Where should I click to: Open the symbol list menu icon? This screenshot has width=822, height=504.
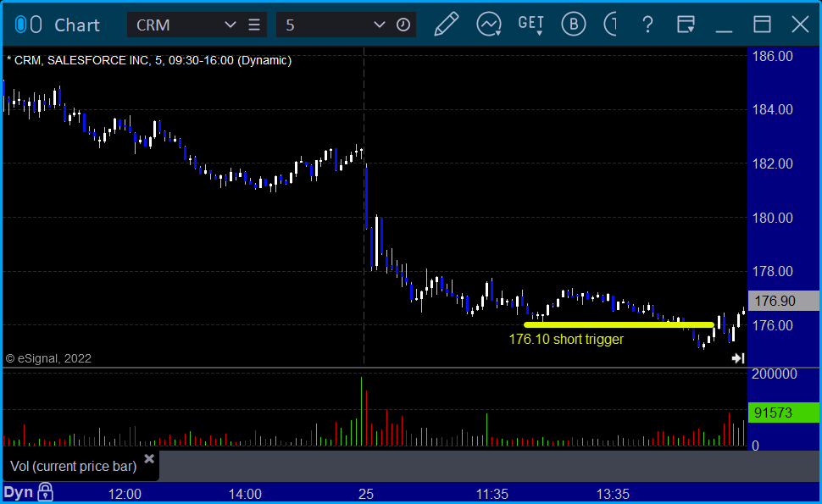tap(254, 25)
